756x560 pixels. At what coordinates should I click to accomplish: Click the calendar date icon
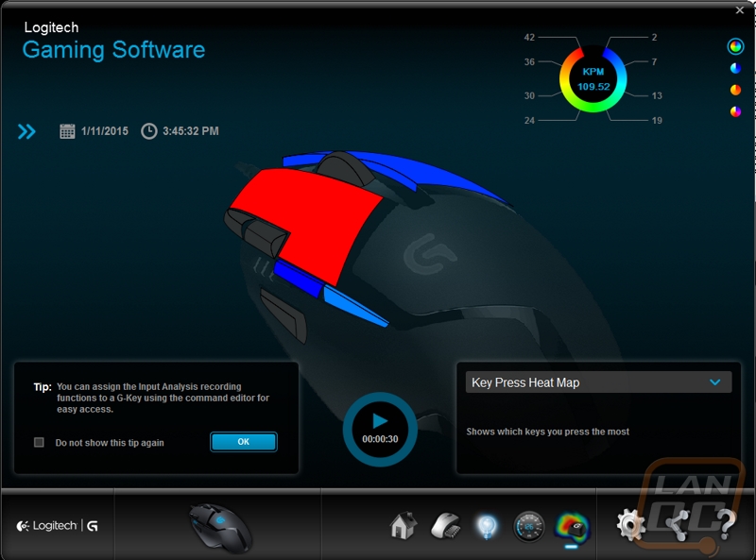coord(67,131)
